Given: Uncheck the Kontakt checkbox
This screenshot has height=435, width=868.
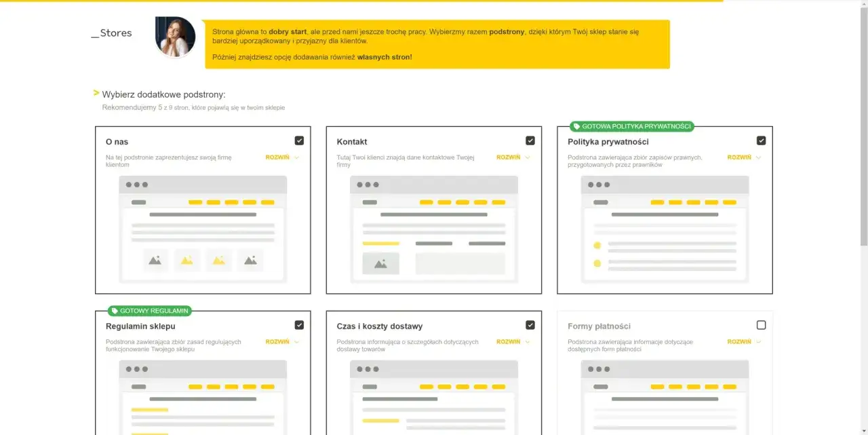Looking at the screenshot, I should tap(530, 140).
